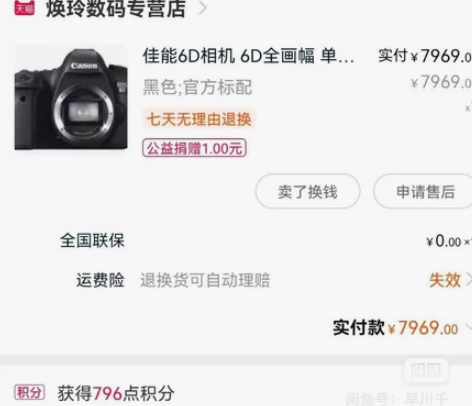Screen dimensions: 472x406
Task: View the Canon 6D product thumbnail
Action: tap(71, 97)
